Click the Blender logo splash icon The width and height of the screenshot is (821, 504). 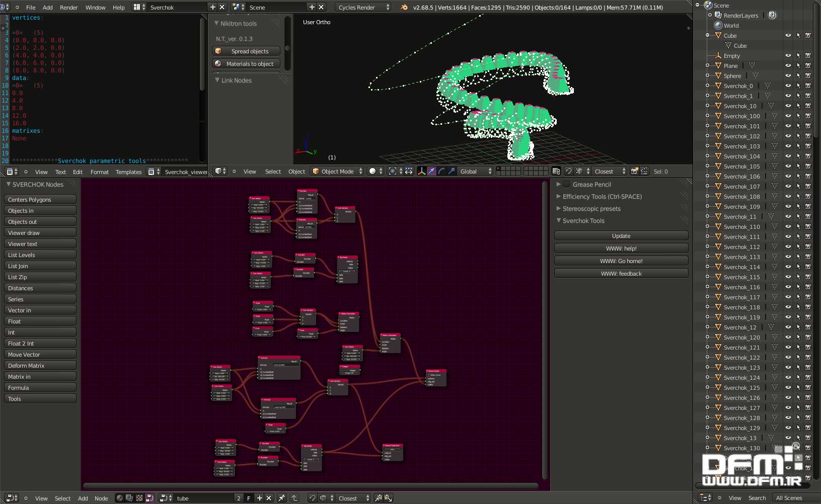pos(404,7)
